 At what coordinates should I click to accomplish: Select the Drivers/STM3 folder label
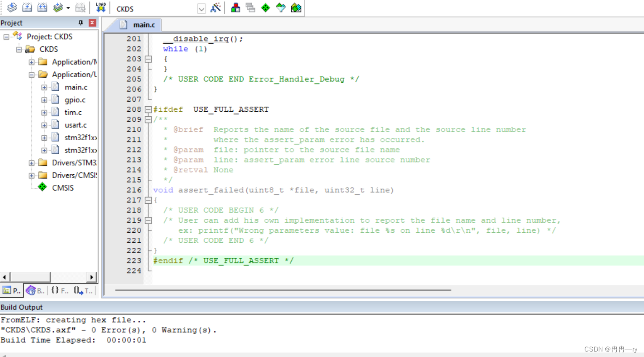pos(74,163)
